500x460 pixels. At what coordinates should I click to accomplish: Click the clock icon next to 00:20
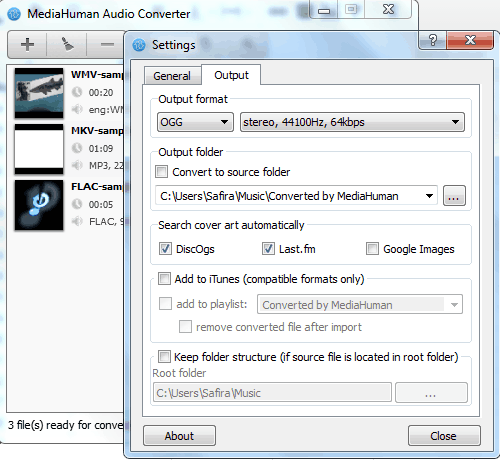pos(77,92)
